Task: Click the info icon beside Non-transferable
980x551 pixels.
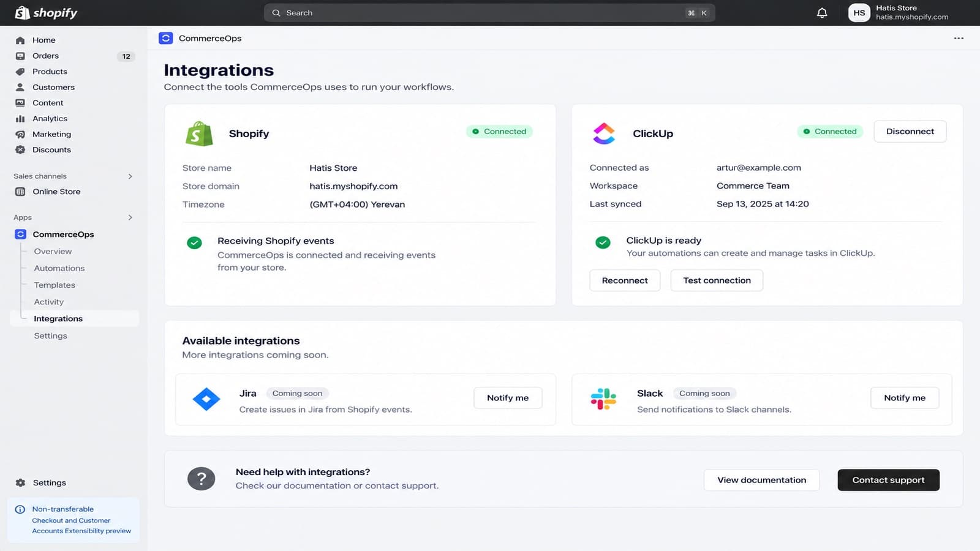Action: click(20, 509)
